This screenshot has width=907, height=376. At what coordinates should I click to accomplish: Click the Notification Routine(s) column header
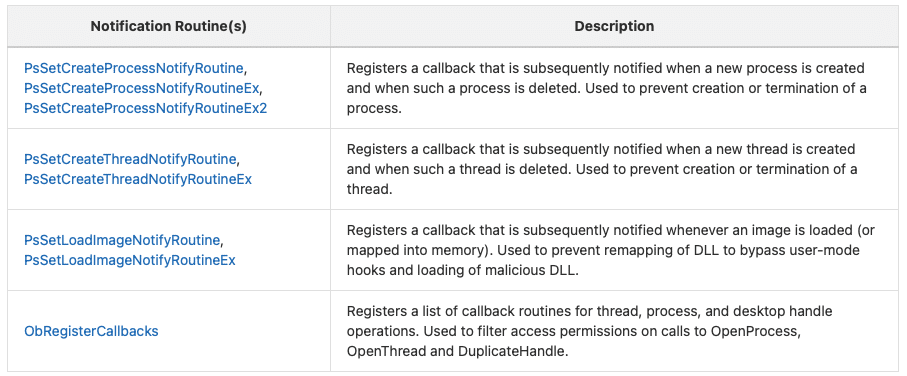pos(168,27)
